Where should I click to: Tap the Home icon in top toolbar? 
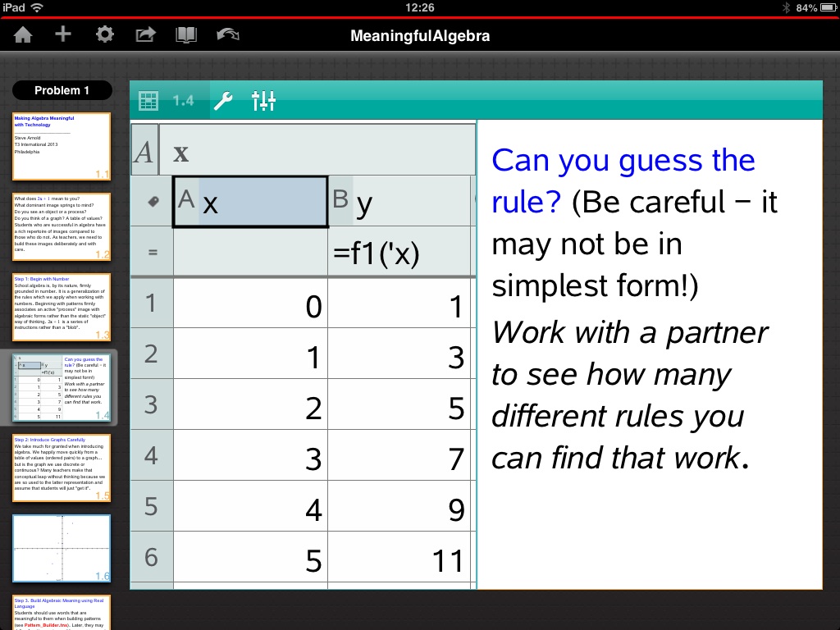point(23,34)
